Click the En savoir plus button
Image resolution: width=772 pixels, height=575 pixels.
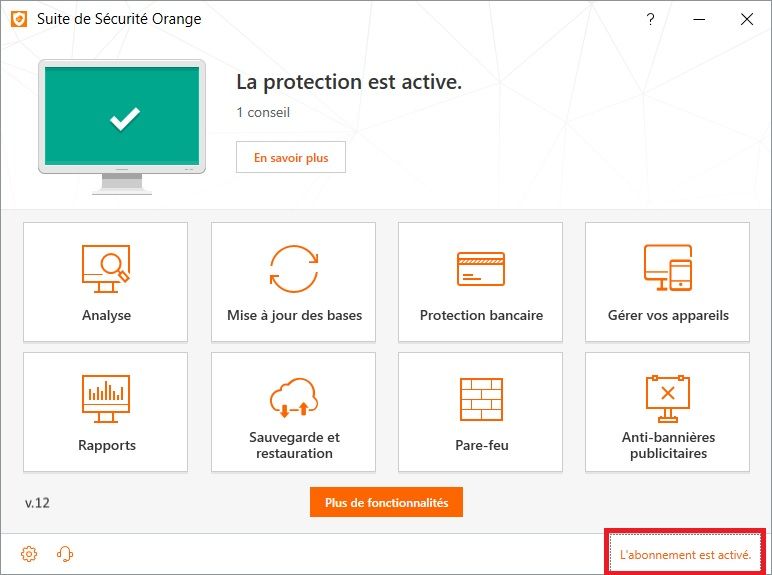click(291, 158)
